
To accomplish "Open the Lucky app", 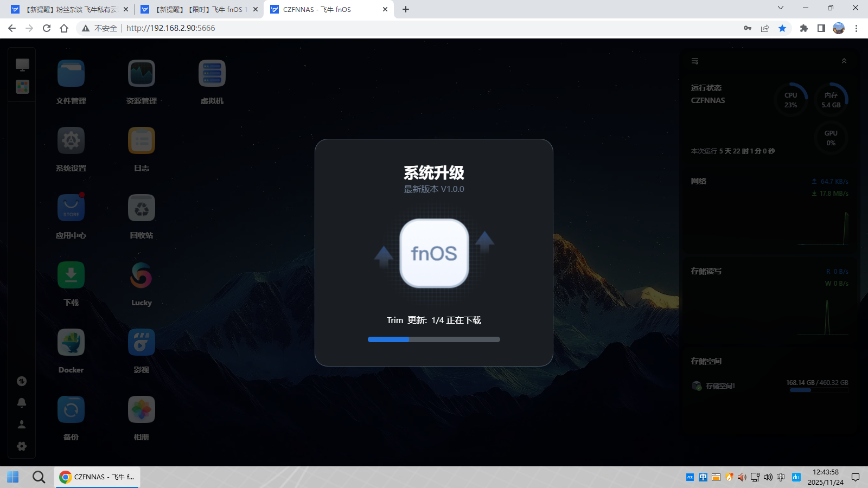I will [x=141, y=274].
